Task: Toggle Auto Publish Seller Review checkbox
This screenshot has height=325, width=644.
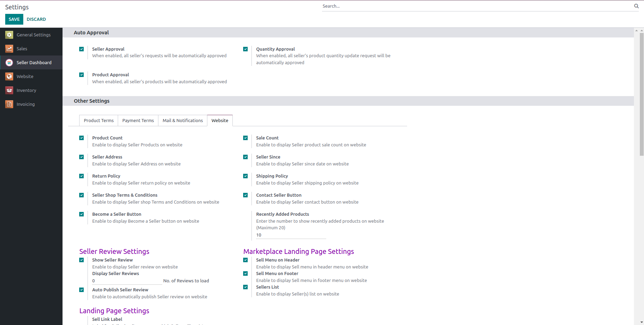Action: click(82, 290)
